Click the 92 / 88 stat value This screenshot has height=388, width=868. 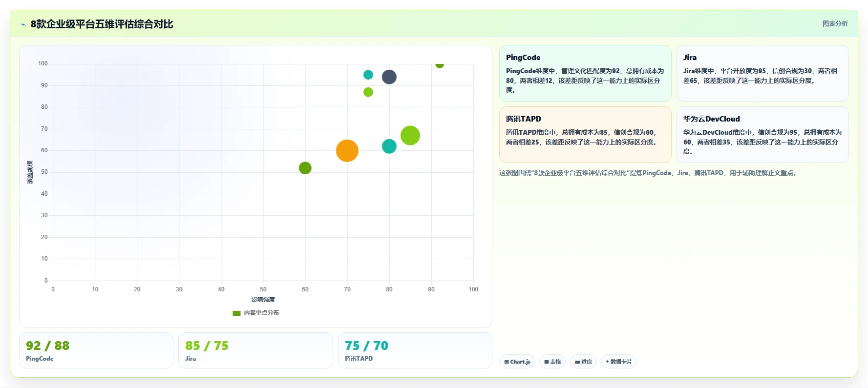[x=48, y=346]
